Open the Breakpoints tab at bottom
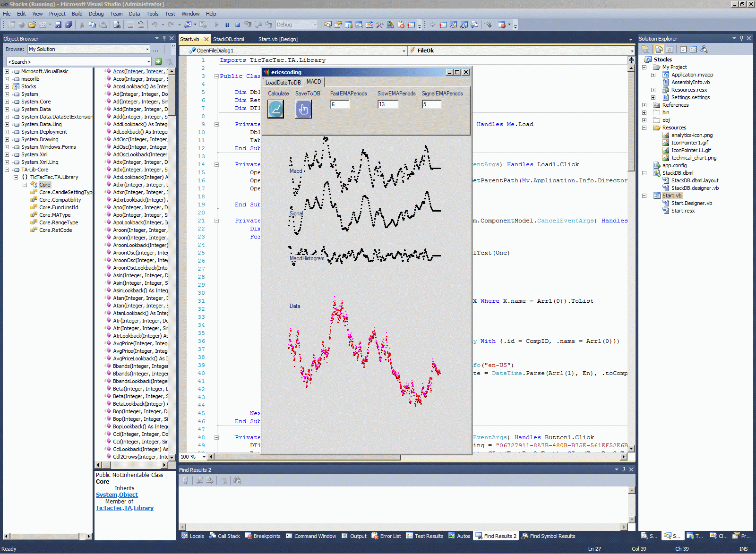756x554 pixels. (x=263, y=536)
